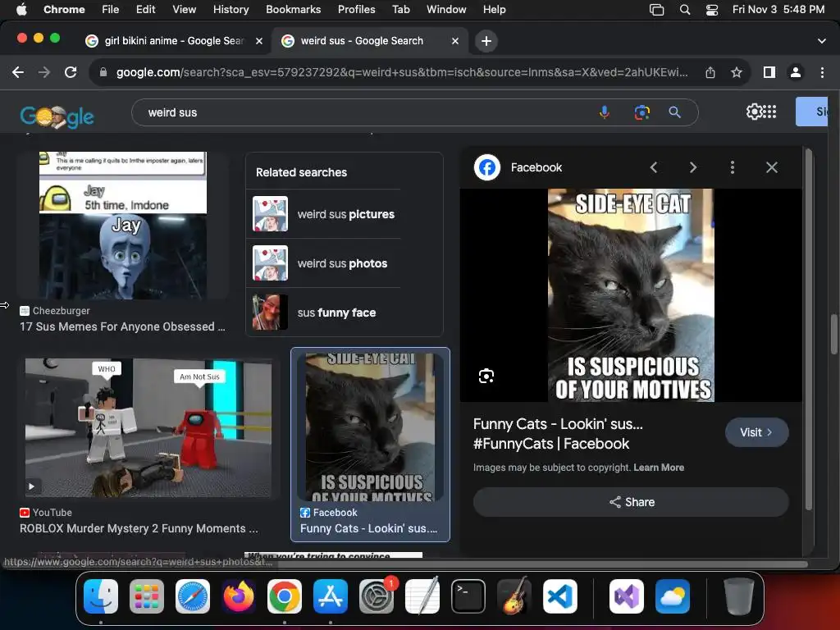
Task: Select related search weird sus pictures
Action: click(323, 214)
